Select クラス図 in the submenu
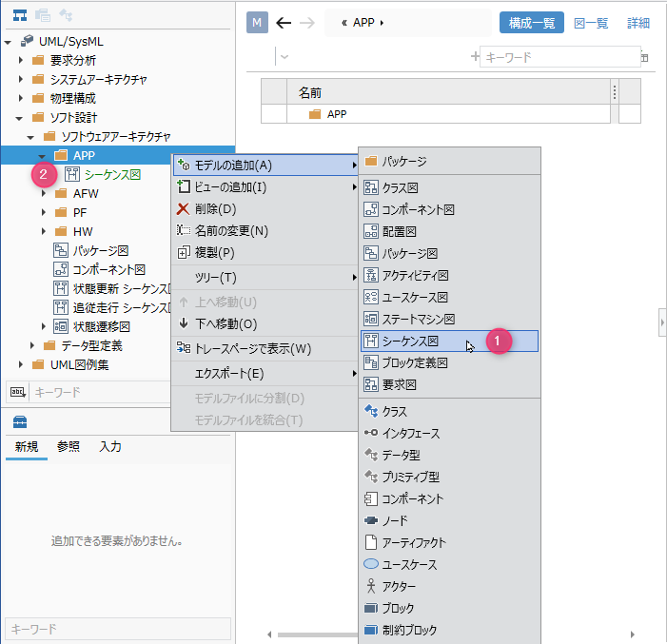667x644 pixels. click(x=449, y=187)
